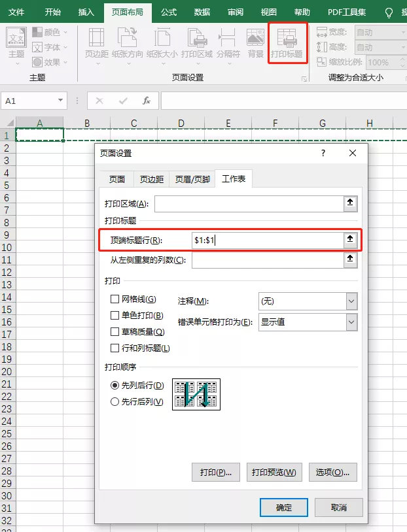Collapse dialog for top title rows (顶端标题行)
Viewport: 407px width, 532px height.
point(350,240)
